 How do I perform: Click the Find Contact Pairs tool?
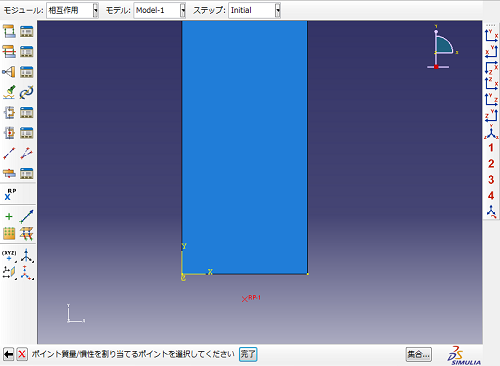(9, 92)
